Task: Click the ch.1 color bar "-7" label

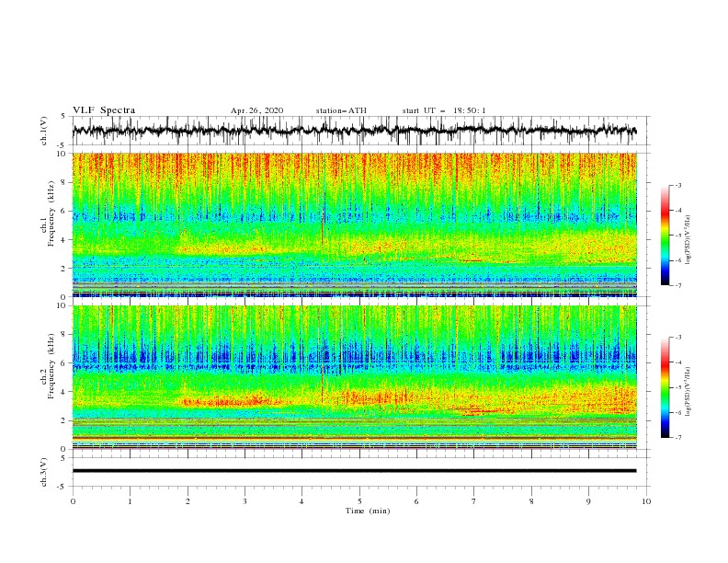Action: tap(678, 285)
